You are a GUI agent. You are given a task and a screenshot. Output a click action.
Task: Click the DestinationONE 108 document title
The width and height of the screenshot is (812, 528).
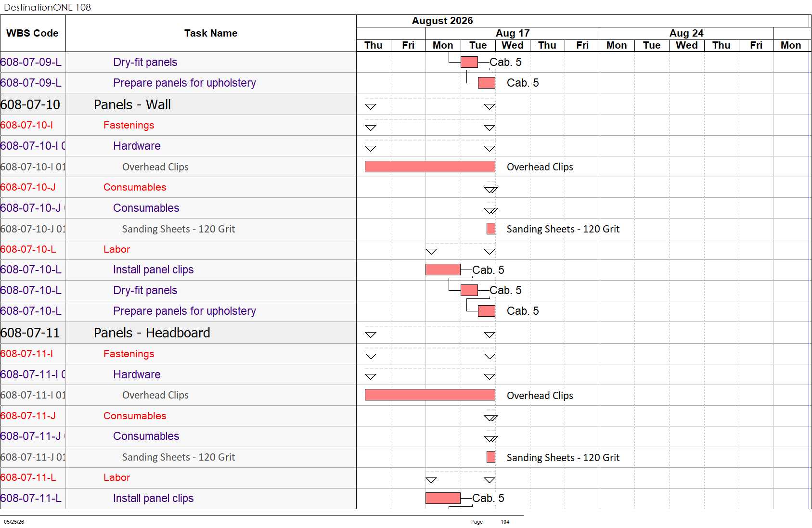tap(47, 7)
